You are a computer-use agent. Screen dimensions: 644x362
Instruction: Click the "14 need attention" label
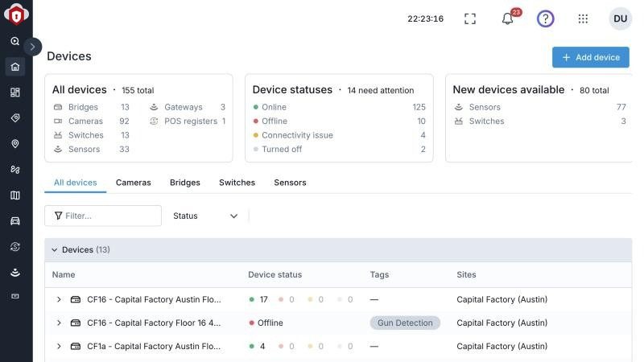point(381,90)
